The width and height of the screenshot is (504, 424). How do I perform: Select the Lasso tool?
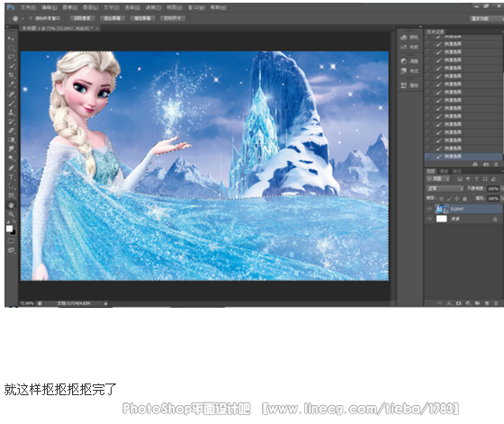click(11, 57)
